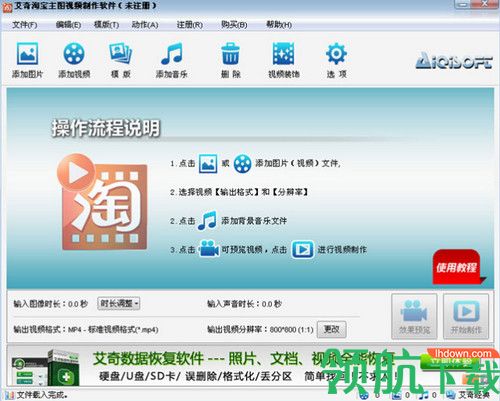The width and height of the screenshot is (500, 401).
Task: Click the 输入图像时长 0.0秒 label
Action: pyautogui.click(x=50, y=304)
